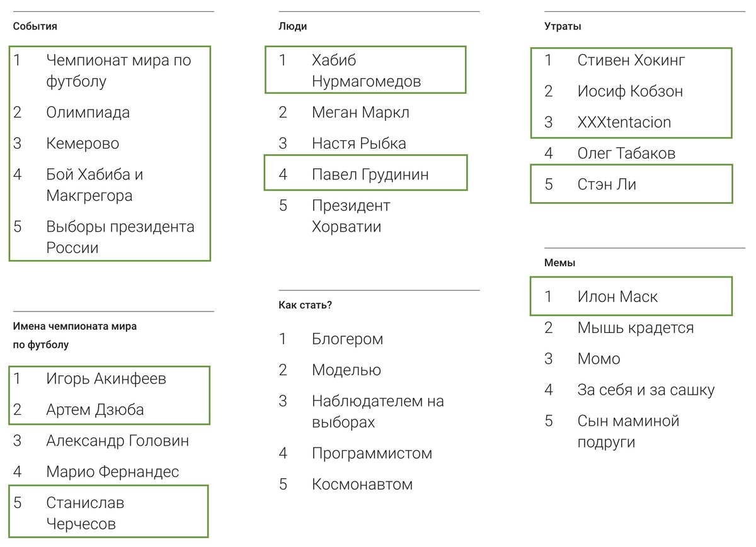Screen dimensions: 756x547
Task: Select 'Станислав Черчесов' in football names
Action: [x=85, y=513]
